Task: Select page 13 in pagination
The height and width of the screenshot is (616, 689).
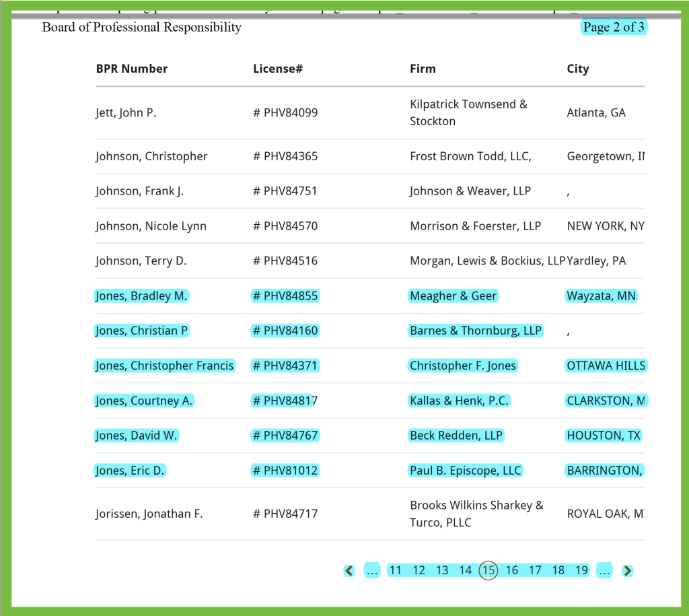Action: (x=442, y=570)
